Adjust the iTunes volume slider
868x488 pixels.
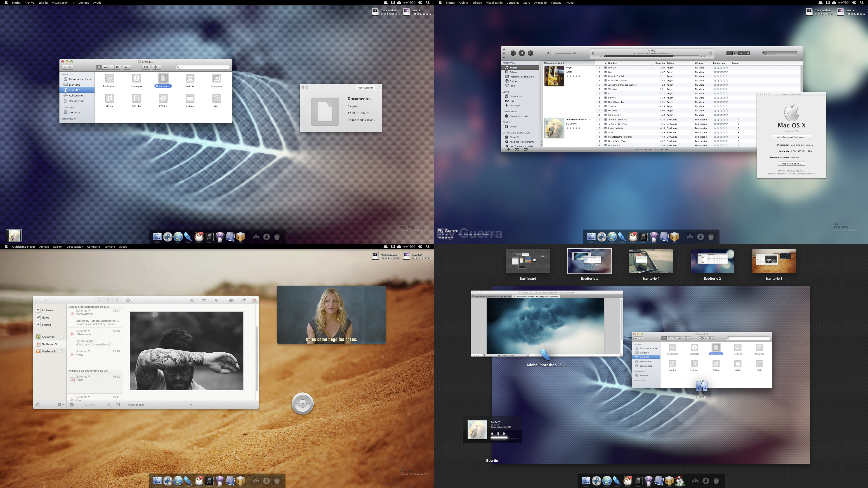561,53
